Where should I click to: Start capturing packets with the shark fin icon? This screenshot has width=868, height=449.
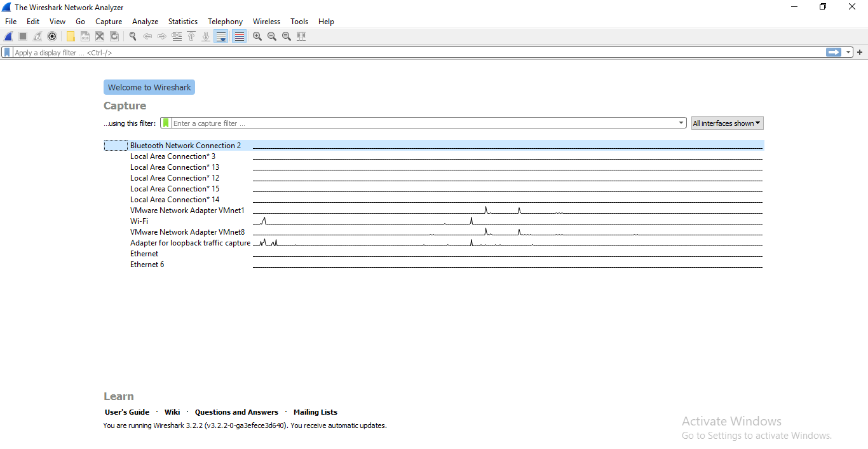coord(8,37)
